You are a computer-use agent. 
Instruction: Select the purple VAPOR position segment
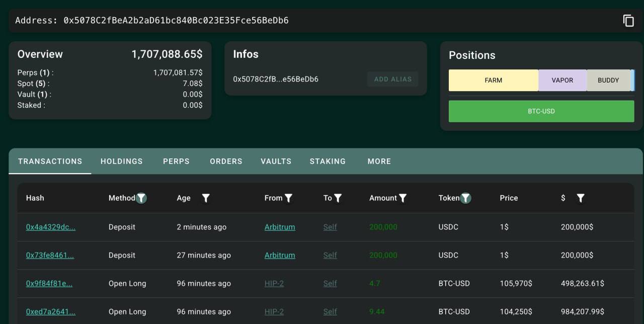(562, 80)
